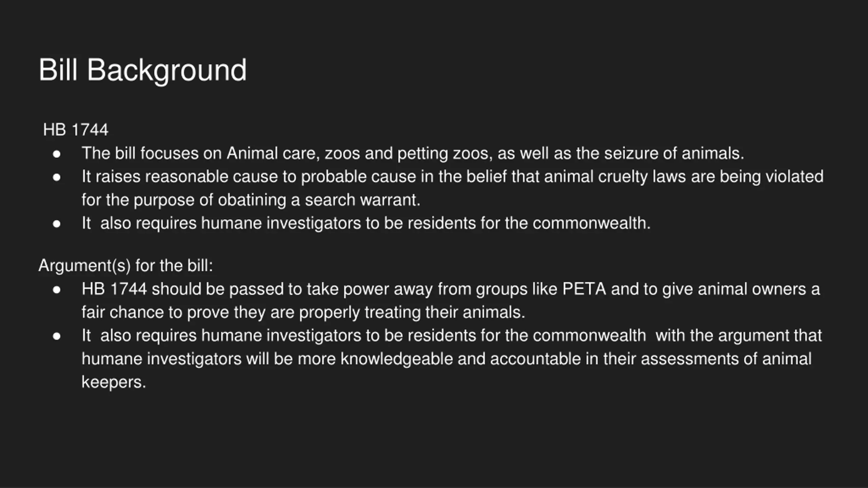The width and height of the screenshot is (868, 488).
Task: Click bullet before 'It raises reasonable cause'
Action: pyautogui.click(x=57, y=177)
